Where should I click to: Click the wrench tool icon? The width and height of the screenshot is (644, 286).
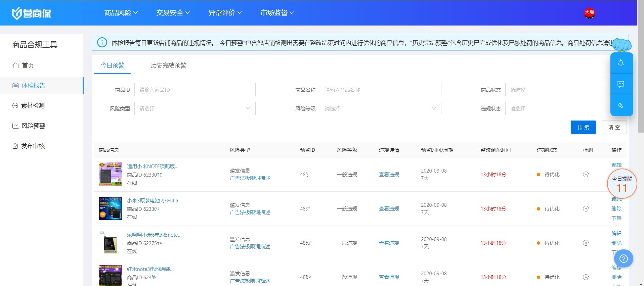(621, 105)
